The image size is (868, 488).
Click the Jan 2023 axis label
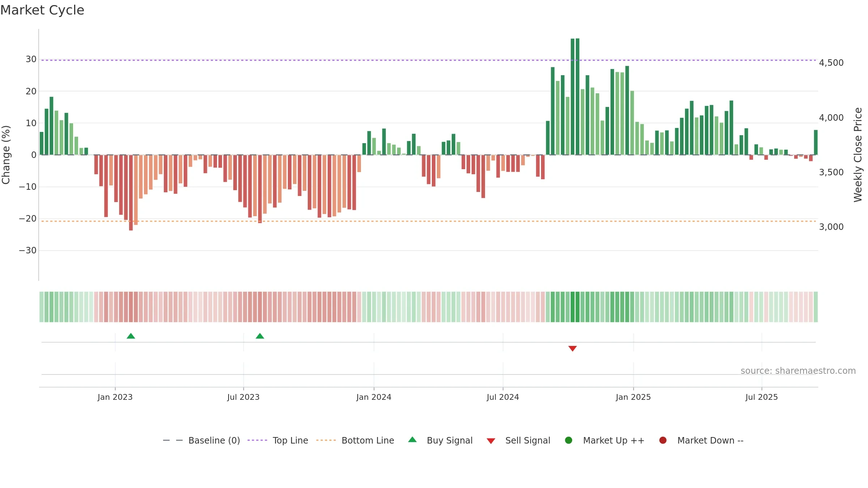(115, 397)
